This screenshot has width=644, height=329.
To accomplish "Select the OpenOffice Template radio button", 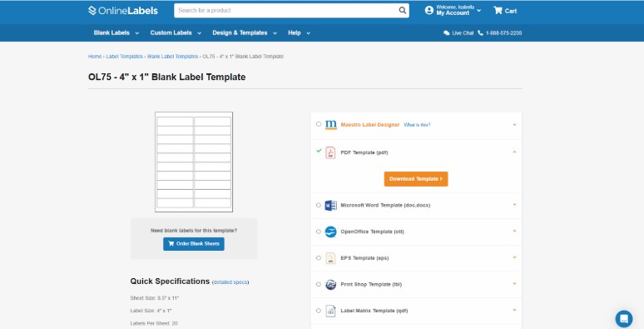I will point(319,231).
